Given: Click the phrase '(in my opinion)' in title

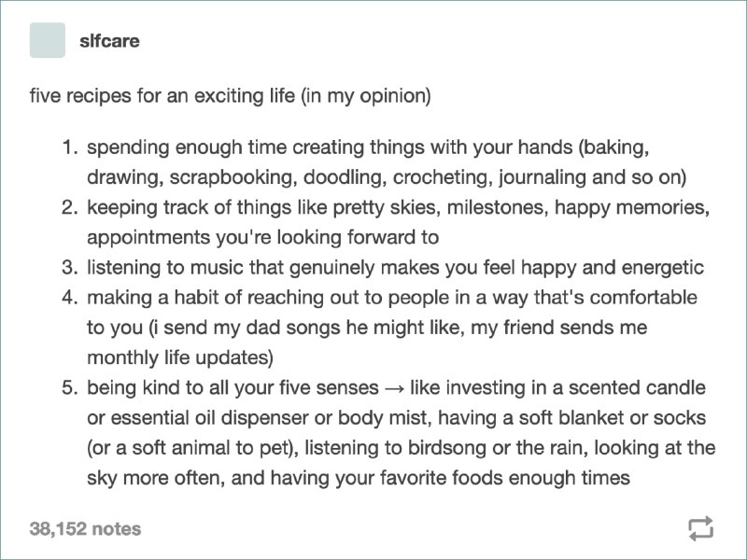Looking at the screenshot, I should 366,96.
